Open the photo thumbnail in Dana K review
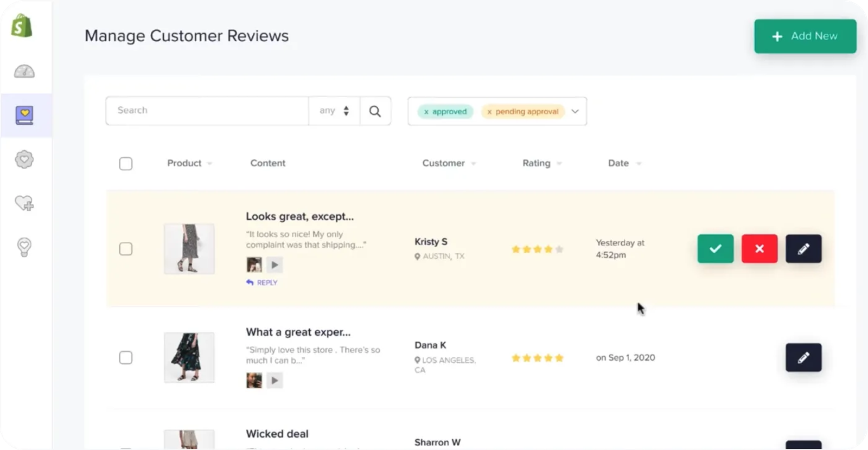 point(254,381)
